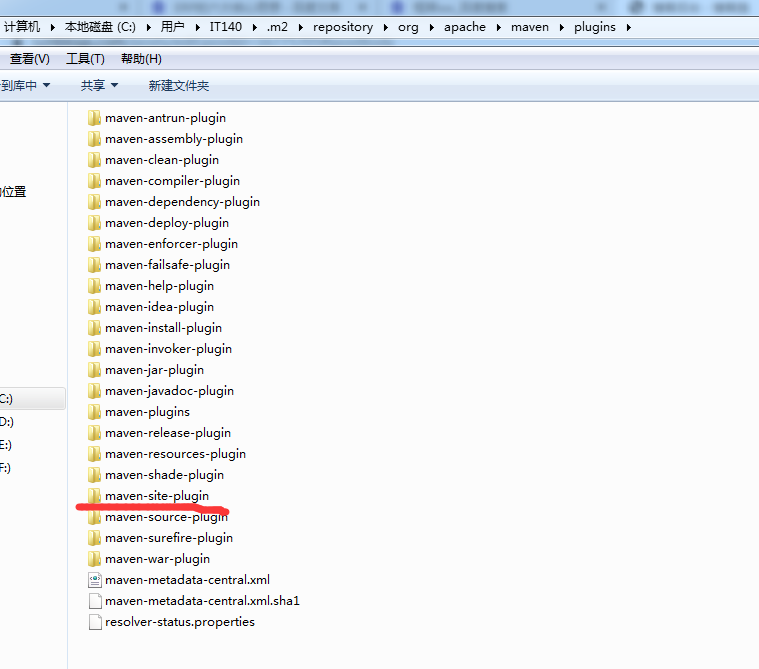759x669 pixels.
Task: Expand the breadcrumb arrow after plugins
Action: point(628,28)
